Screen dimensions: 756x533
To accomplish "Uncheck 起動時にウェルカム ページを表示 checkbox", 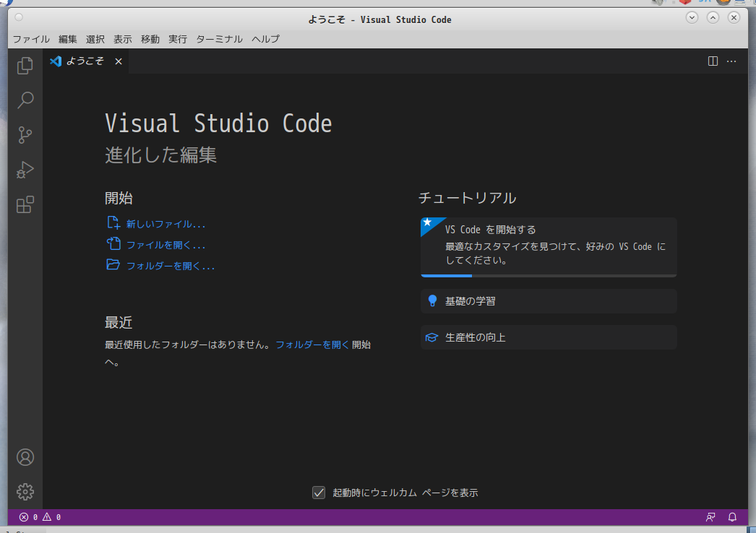I will 319,493.
